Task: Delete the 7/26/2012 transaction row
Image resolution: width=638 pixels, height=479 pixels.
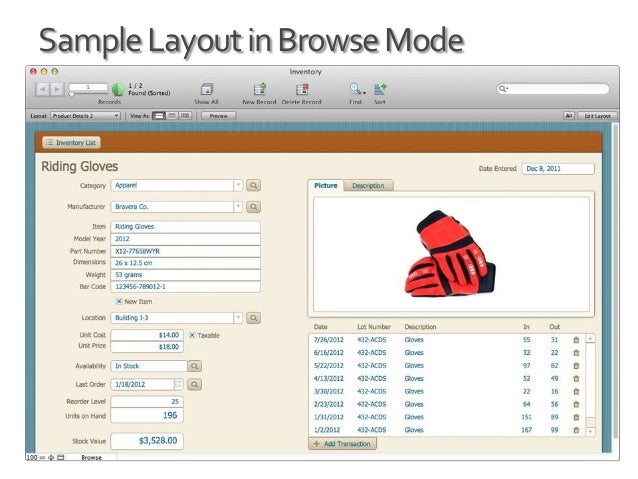Action: 576,340
